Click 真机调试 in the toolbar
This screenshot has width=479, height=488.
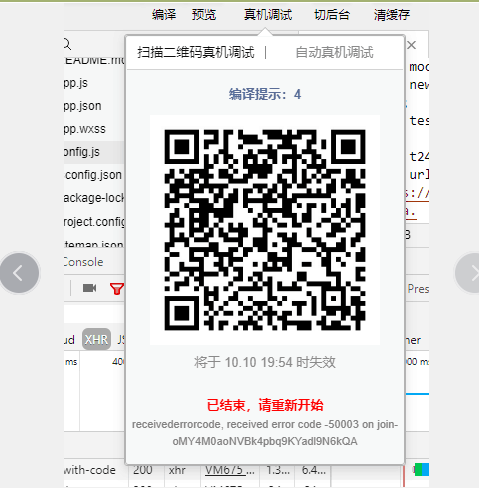(268, 15)
